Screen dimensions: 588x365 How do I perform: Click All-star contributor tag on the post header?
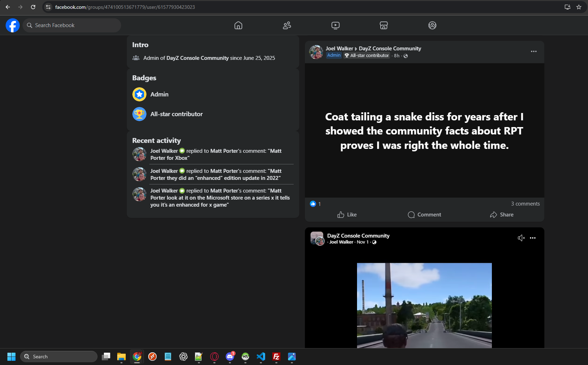tap(367, 56)
